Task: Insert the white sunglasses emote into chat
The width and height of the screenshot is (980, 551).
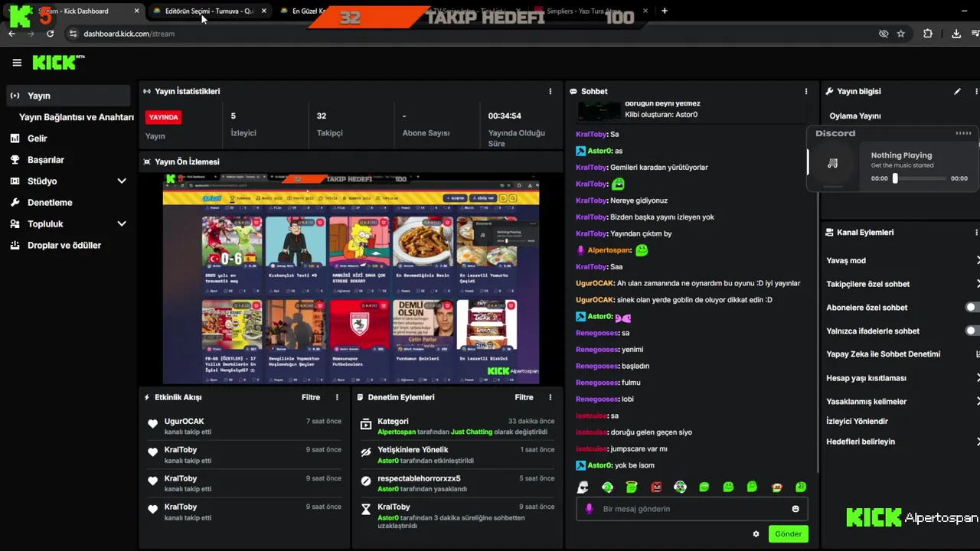Action: point(583,487)
